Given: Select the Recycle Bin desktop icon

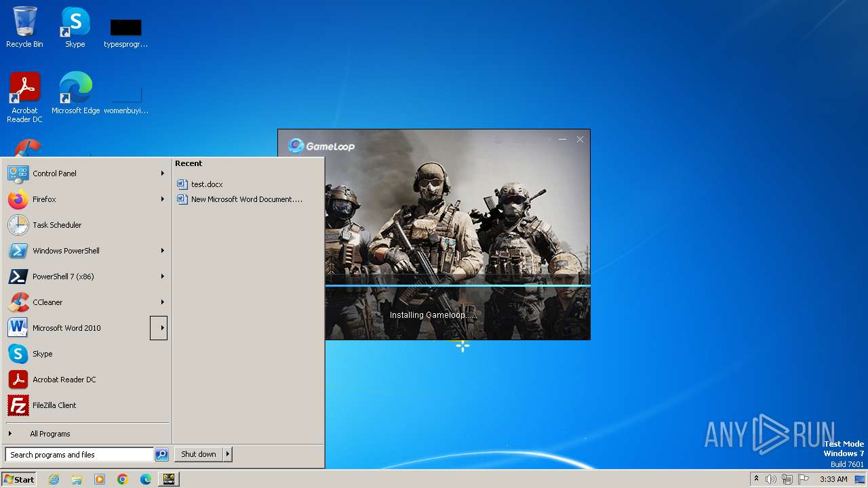Looking at the screenshot, I should click(24, 27).
